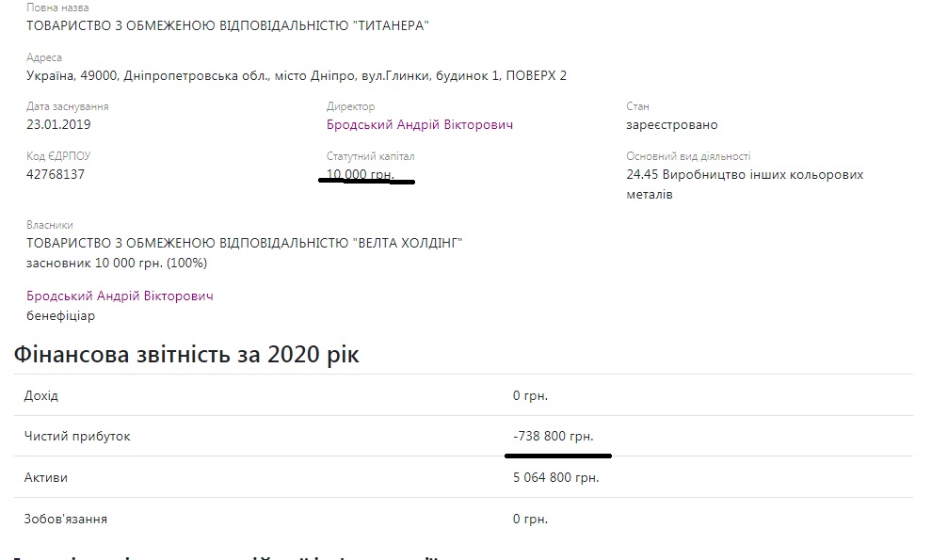The height and width of the screenshot is (560, 931).
Task: Click the founding date 23.01.2019
Action: tap(58, 125)
